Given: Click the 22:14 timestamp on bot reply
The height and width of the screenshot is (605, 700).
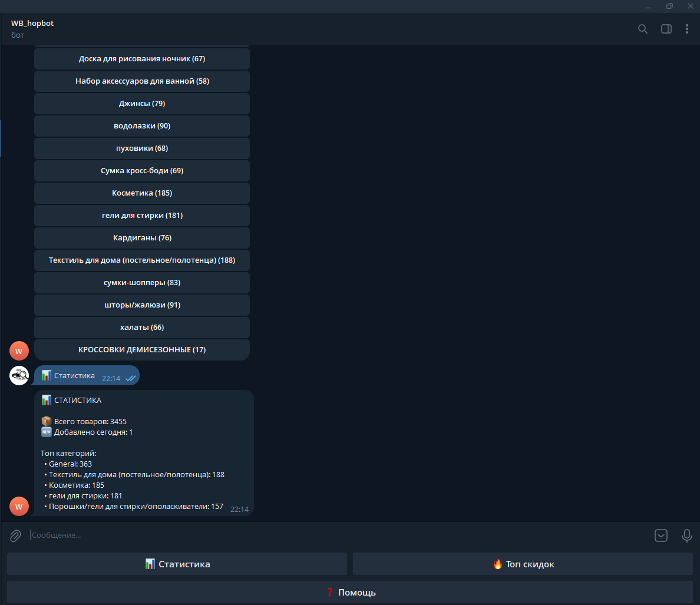Looking at the screenshot, I should (239, 509).
